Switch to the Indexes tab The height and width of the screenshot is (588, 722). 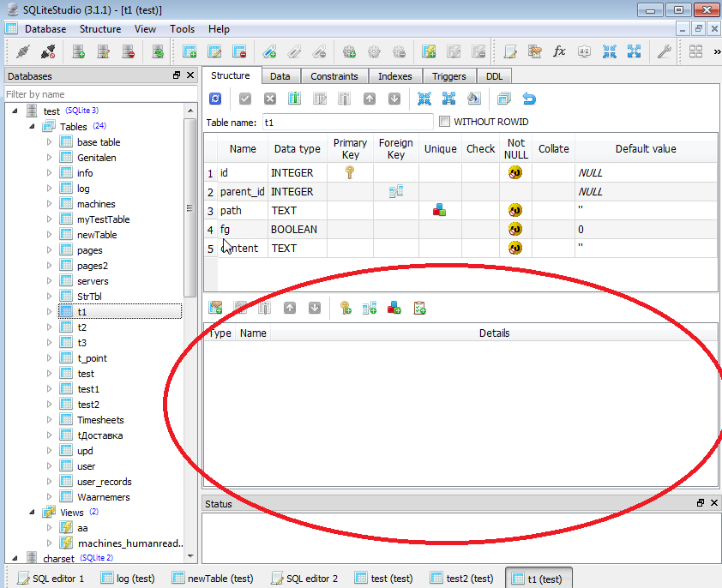coord(395,76)
